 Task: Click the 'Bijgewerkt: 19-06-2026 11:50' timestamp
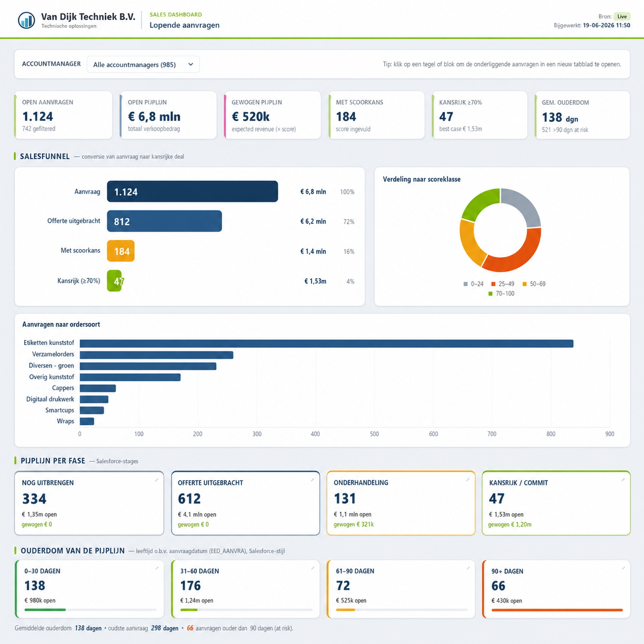click(592, 25)
